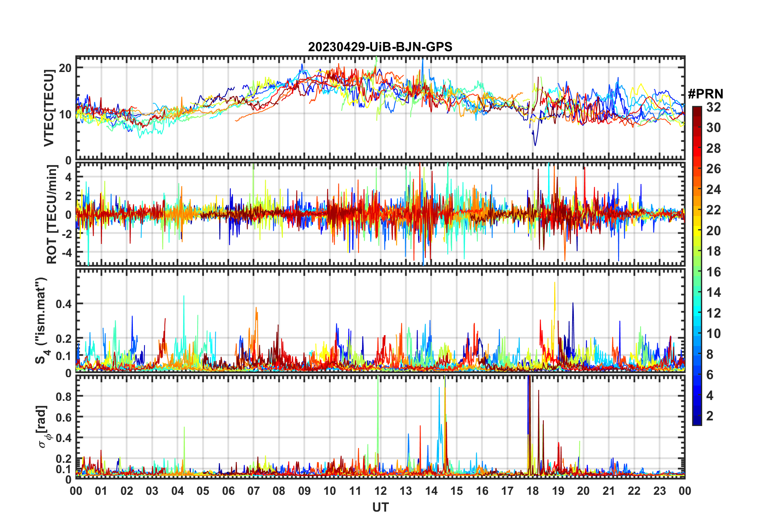Click S4 y-axis tick 0.4
Screen dimensions: 761x532
(x=64, y=304)
